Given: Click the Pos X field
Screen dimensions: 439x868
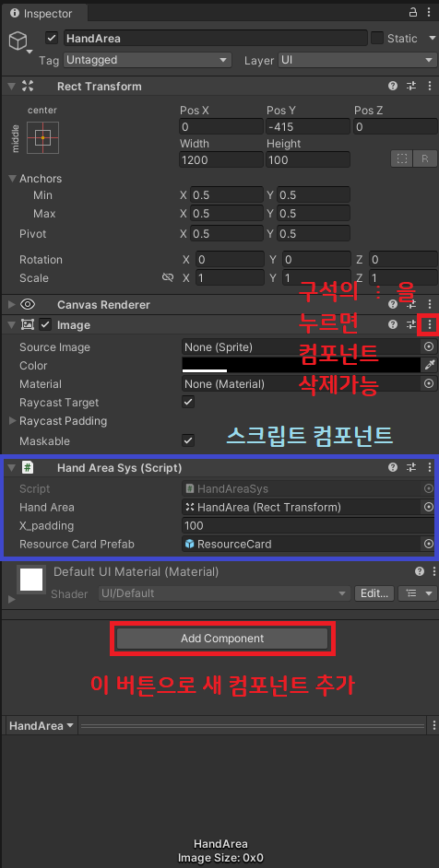Looking at the screenshot, I should click(221, 127).
